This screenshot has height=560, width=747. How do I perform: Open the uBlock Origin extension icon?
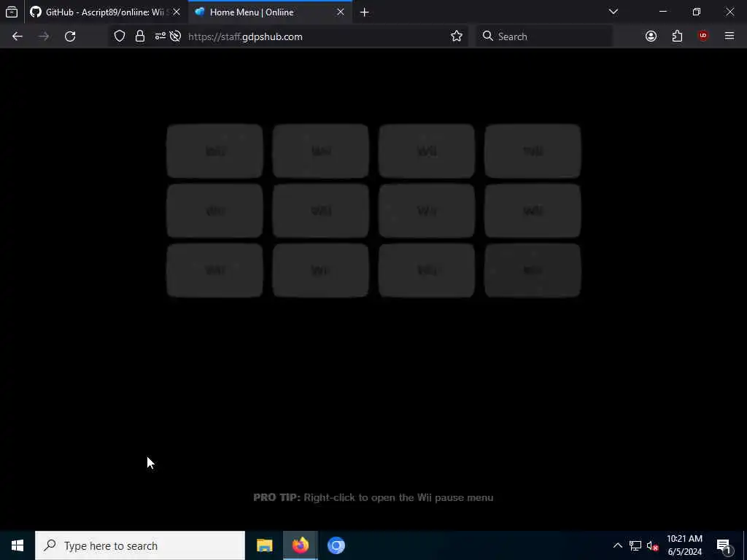point(703,36)
